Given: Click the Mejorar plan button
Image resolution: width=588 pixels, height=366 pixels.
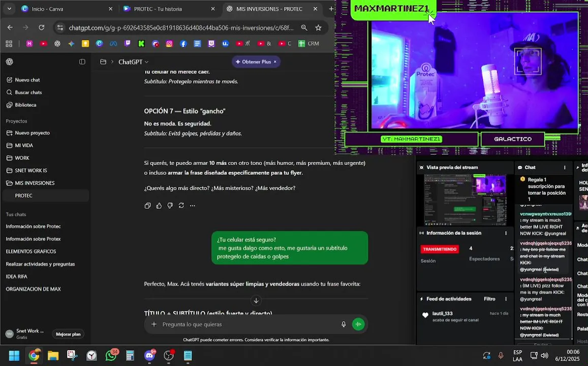Looking at the screenshot, I should click(68, 334).
